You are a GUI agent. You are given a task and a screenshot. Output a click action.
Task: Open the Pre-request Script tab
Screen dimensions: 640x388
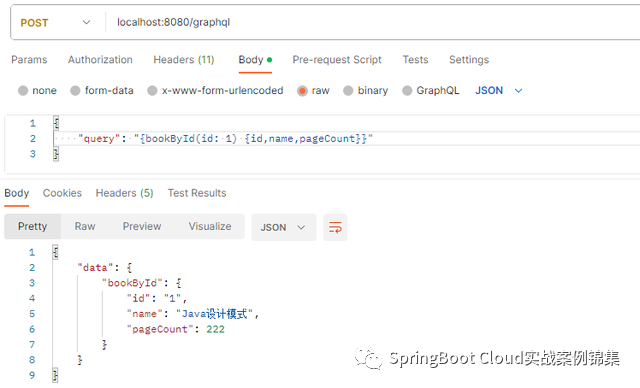(337, 60)
